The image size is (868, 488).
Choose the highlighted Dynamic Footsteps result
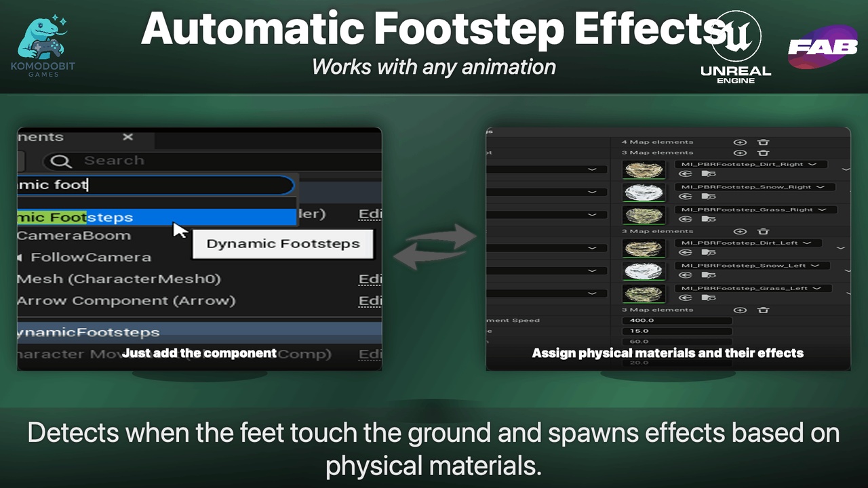coord(157,218)
